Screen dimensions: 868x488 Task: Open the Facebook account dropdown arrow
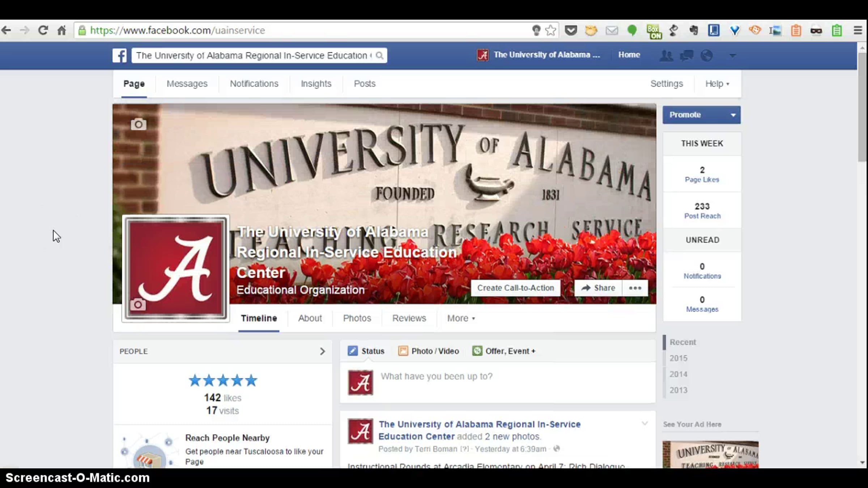click(733, 56)
